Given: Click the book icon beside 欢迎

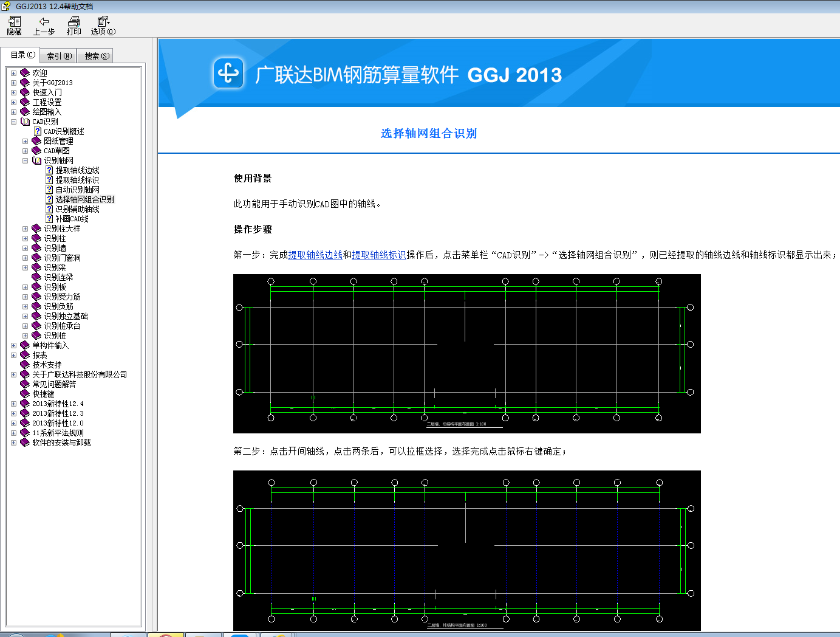Looking at the screenshot, I should pyautogui.click(x=25, y=73).
